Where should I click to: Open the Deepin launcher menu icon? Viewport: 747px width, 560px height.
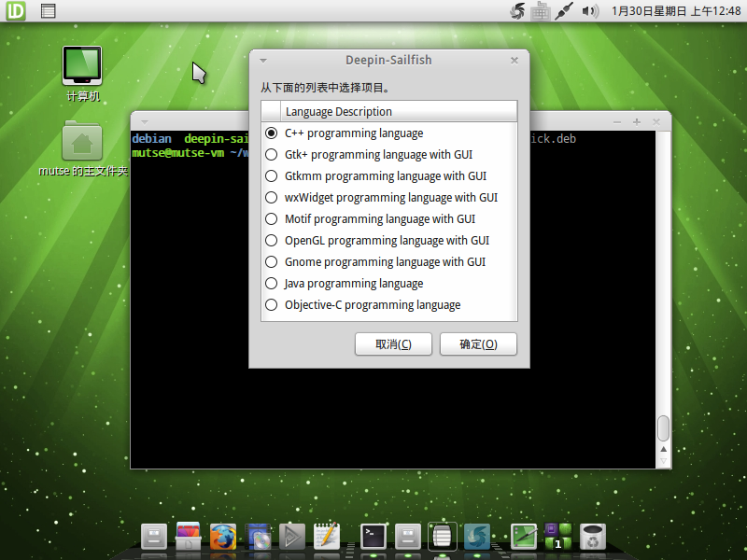click(x=15, y=10)
